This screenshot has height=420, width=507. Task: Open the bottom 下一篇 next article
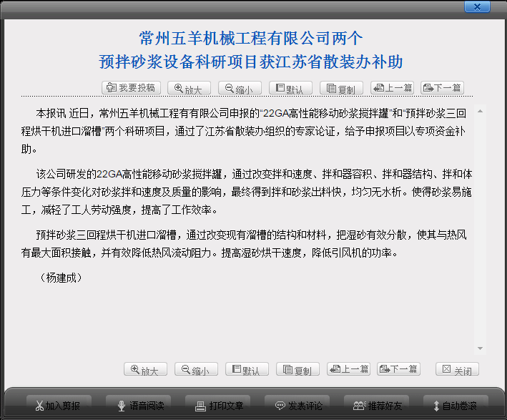click(399, 369)
